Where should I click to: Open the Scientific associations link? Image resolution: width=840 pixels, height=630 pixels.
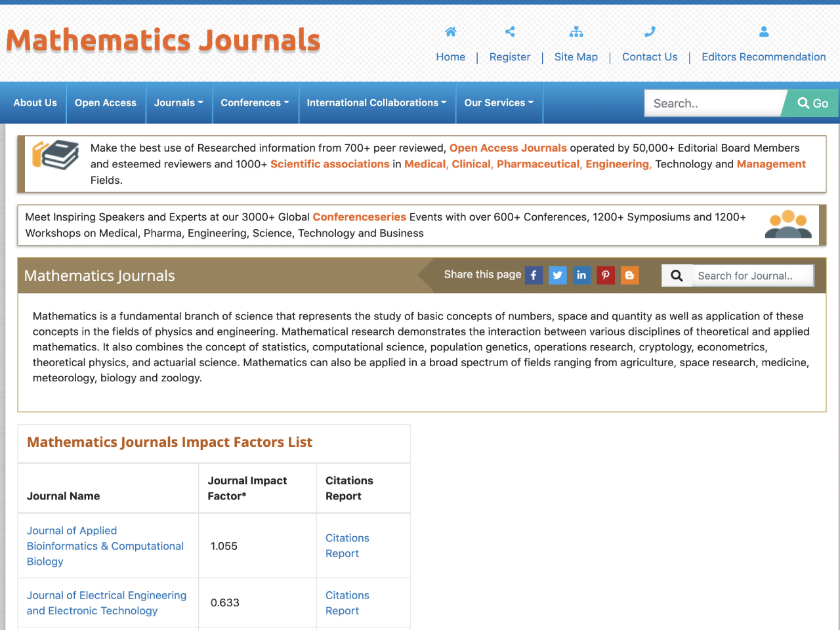click(330, 164)
